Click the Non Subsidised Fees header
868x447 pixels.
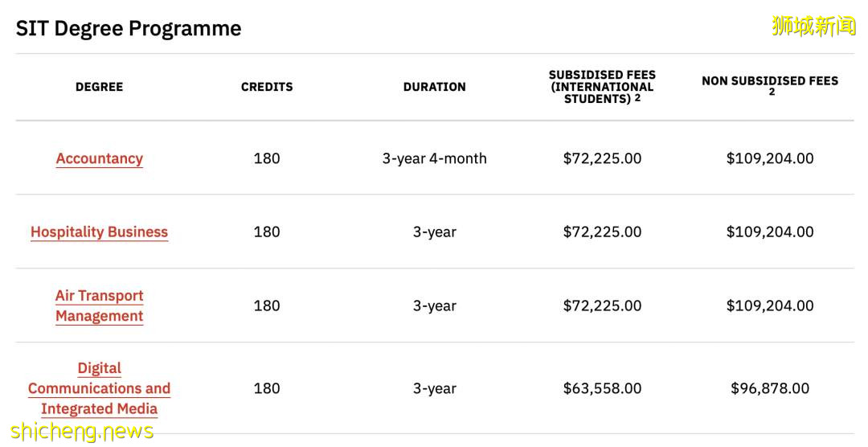(770, 81)
